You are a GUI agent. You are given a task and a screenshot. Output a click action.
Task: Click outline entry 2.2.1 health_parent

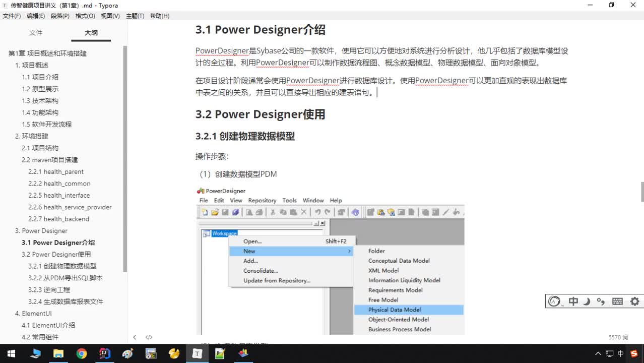[x=56, y=172]
